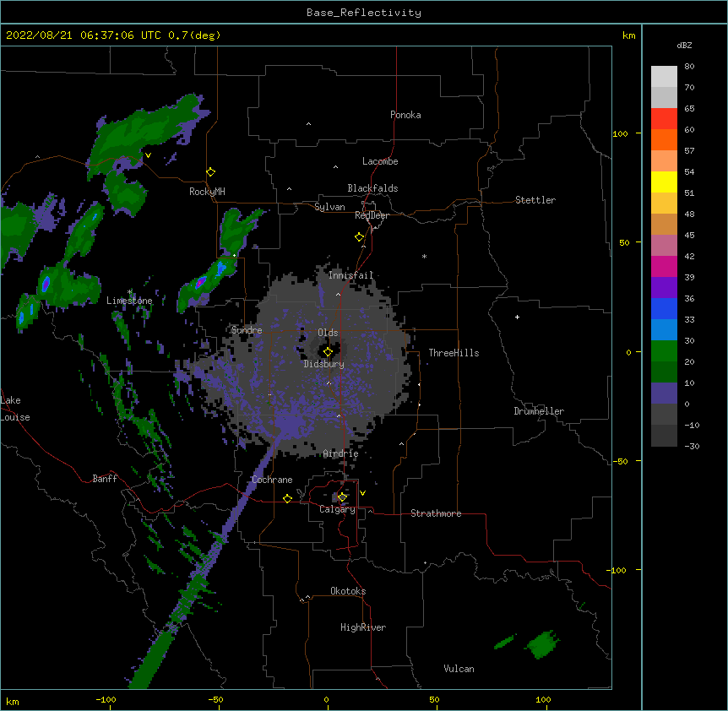Click the Drumheller label

[539, 411]
